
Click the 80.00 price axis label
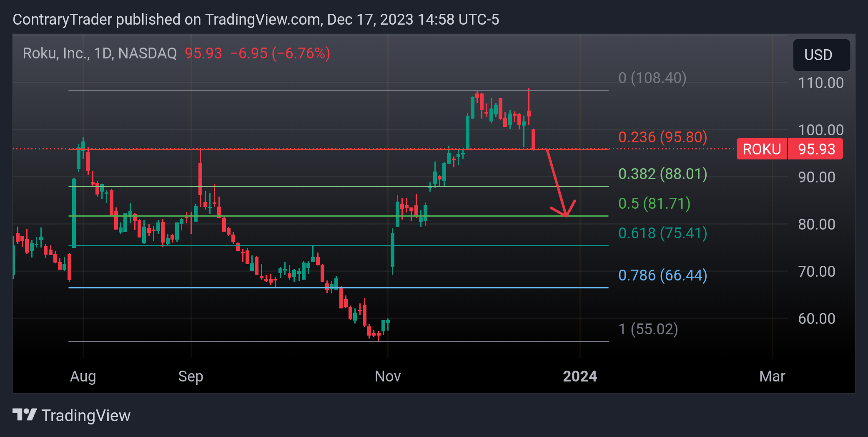(816, 224)
